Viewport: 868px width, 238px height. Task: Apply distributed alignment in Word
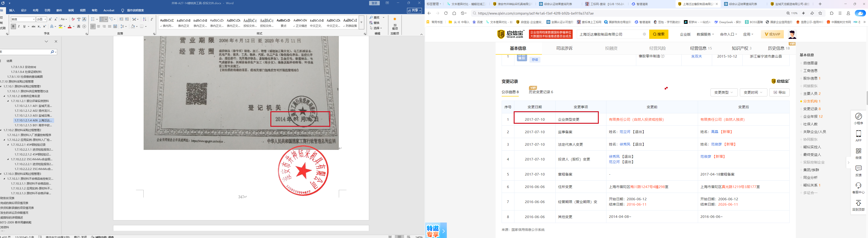click(x=115, y=26)
